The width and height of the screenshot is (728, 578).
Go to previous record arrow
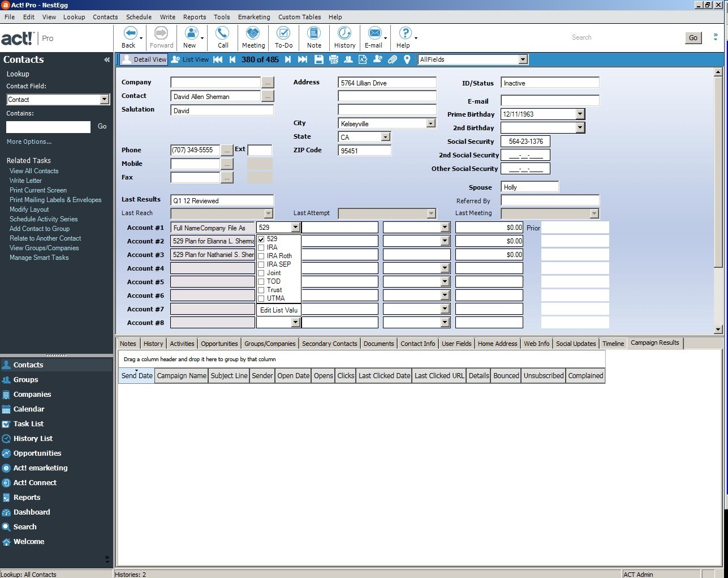pyautogui.click(x=232, y=59)
